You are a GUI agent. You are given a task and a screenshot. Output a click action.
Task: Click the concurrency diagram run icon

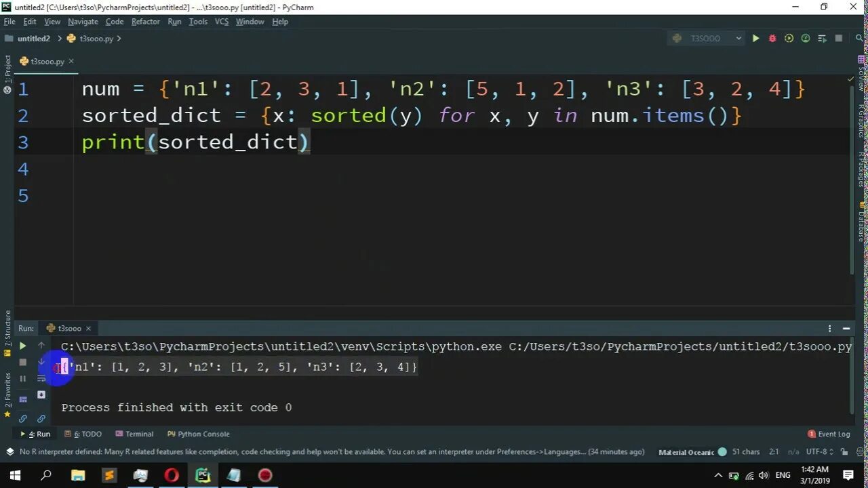pyautogui.click(x=822, y=39)
